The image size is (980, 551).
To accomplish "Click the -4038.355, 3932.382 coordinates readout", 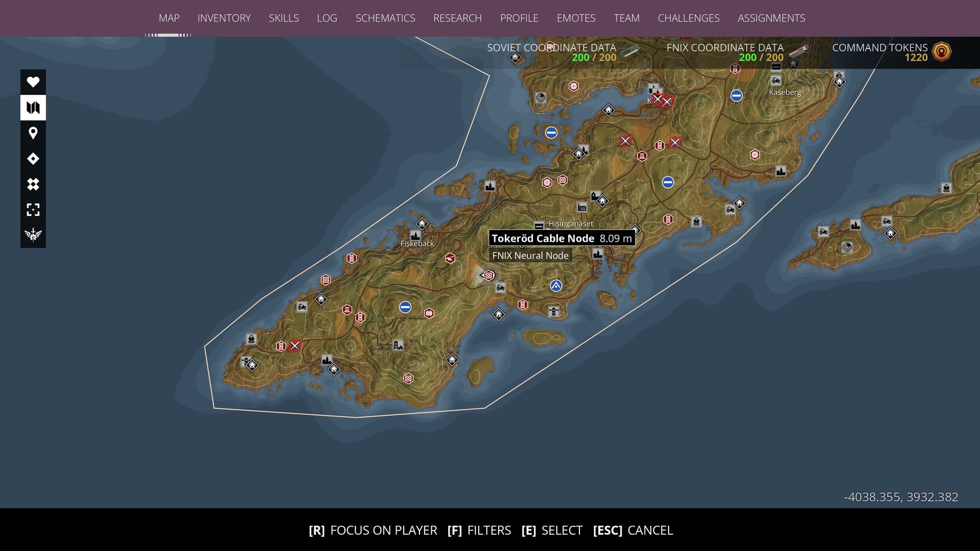I will (901, 497).
